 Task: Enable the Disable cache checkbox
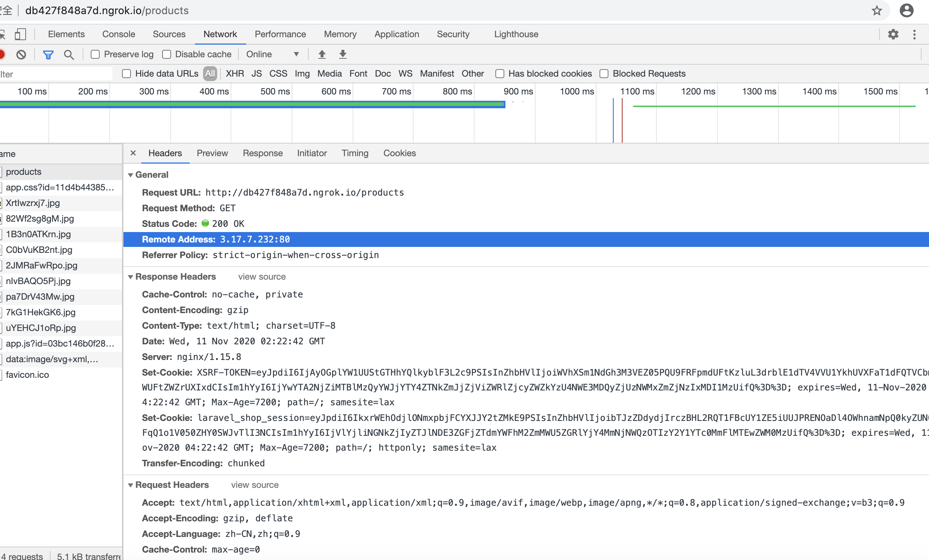click(167, 54)
